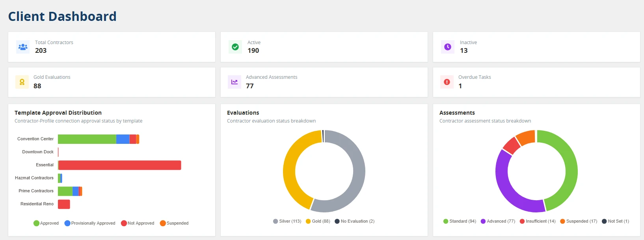This screenshot has width=644, height=240.
Task: Toggle the Suspended (17) legend entry
Action: (x=579, y=221)
